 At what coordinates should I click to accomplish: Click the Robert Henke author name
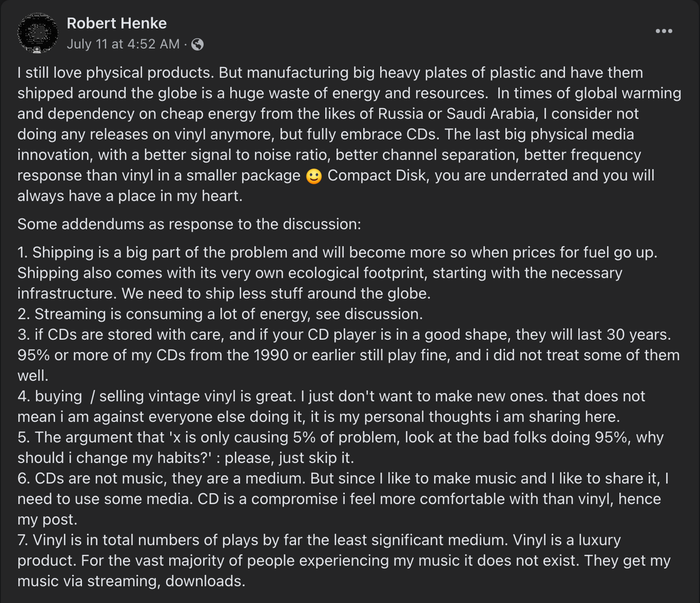point(117,23)
